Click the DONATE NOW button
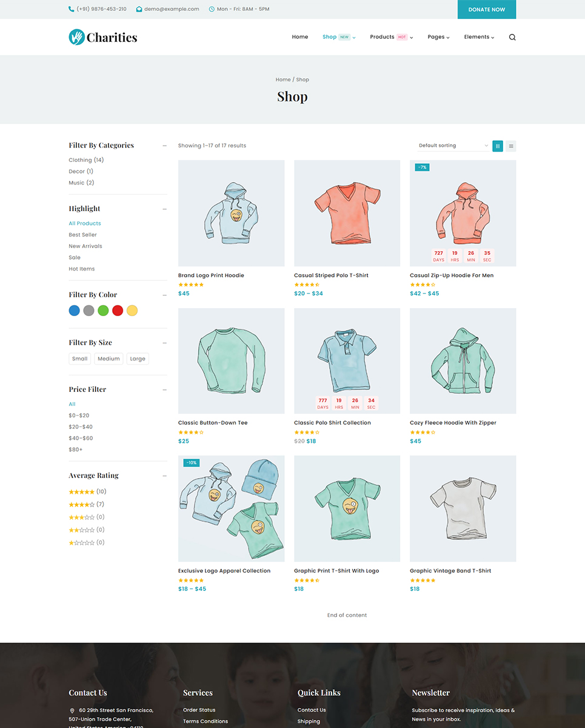This screenshot has height=728, width=585. tap(487, 9)
